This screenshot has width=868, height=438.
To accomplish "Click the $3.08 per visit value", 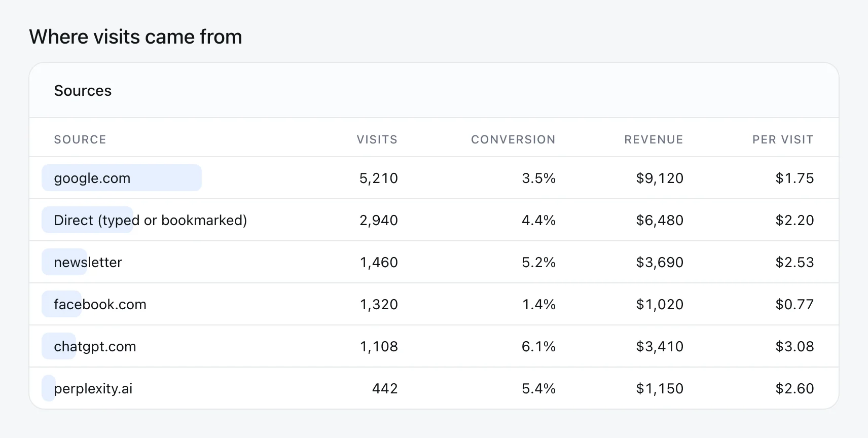I will (794, 346).
